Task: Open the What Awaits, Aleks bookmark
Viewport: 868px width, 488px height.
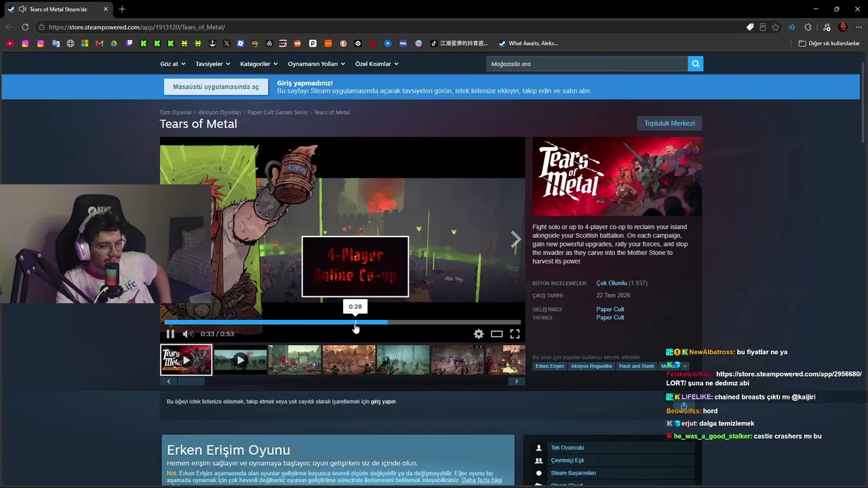Action: tap(528, 43)
